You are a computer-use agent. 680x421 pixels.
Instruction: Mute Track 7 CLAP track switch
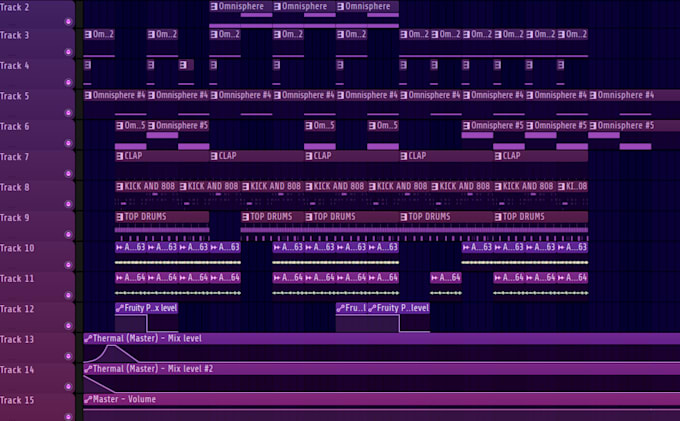(68, 174)
